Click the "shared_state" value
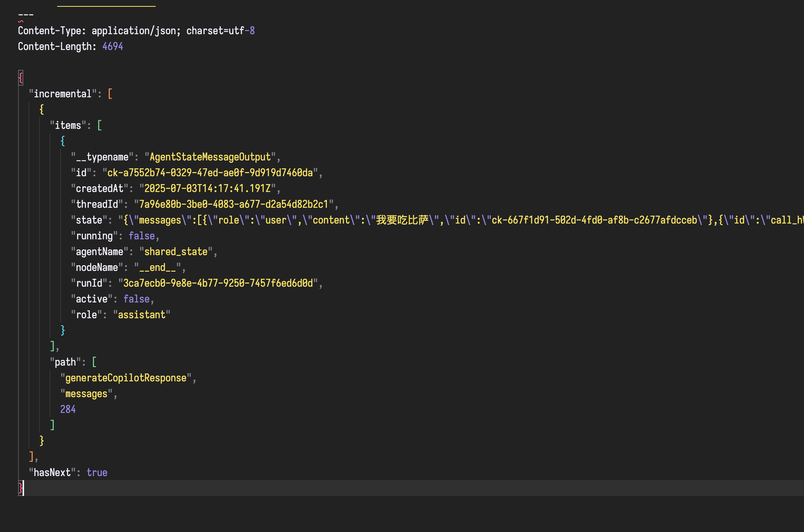 click(x=176, y=252)
